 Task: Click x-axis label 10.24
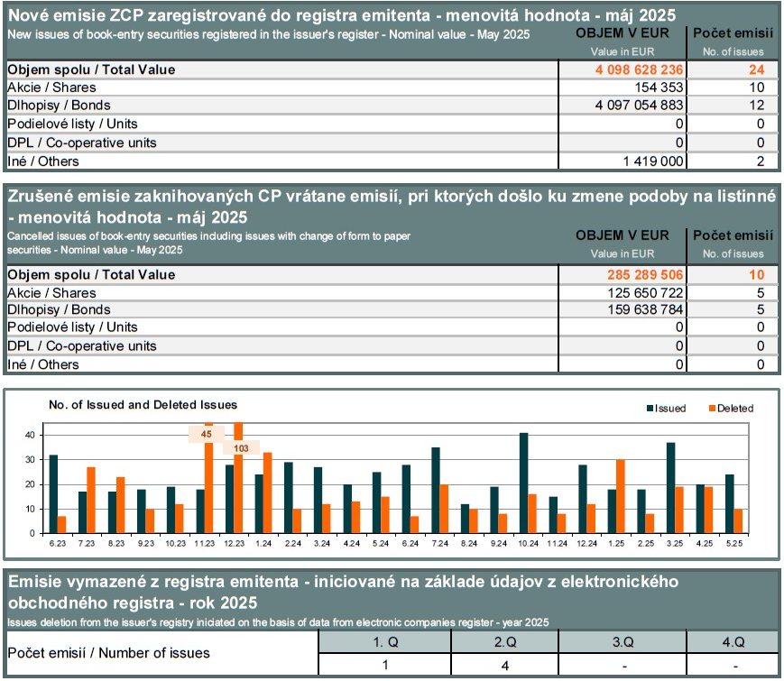pyautogui.click(x=528, y=544)
